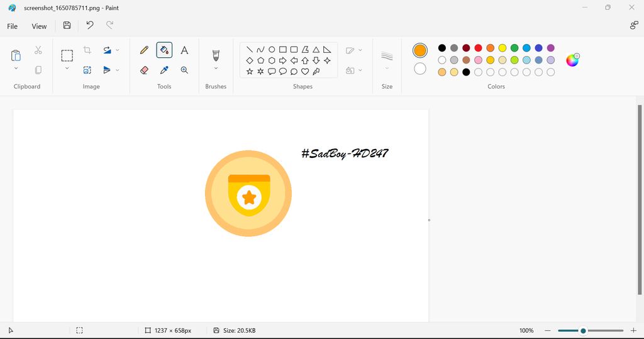
Task: Select the Fill bucket tool
Action: pyautogui.click(x=164, y=50)
